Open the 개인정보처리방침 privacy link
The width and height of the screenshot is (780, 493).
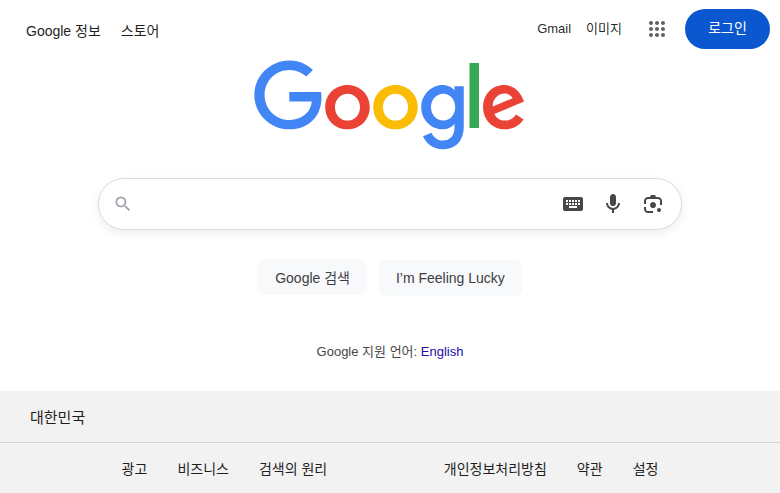tap(495, 469)
